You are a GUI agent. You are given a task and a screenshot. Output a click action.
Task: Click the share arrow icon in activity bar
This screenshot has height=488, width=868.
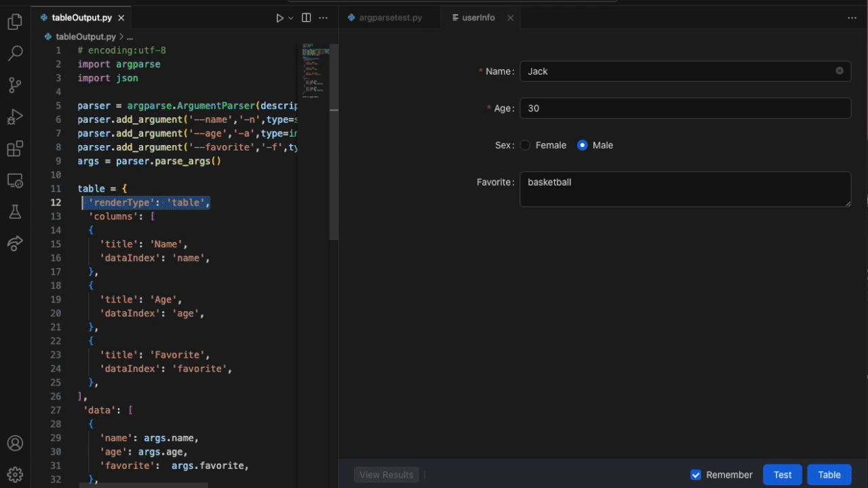(15, 243)
